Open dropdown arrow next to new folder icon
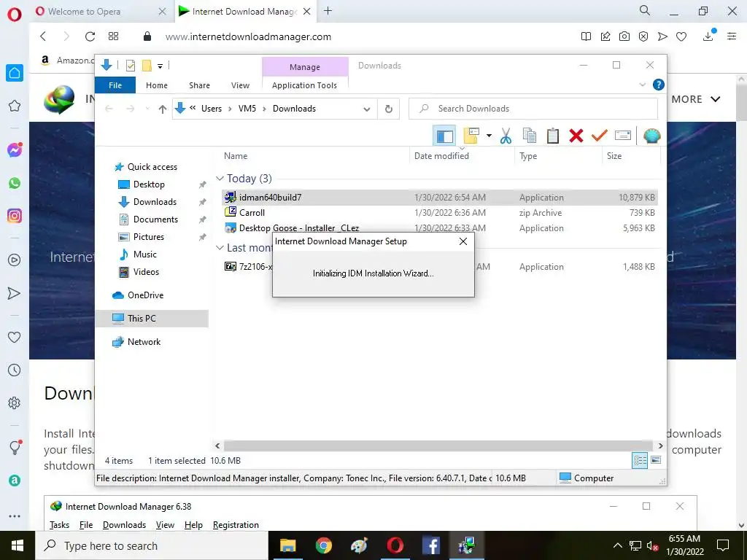The image size is (747, 560). click(489, 136)
